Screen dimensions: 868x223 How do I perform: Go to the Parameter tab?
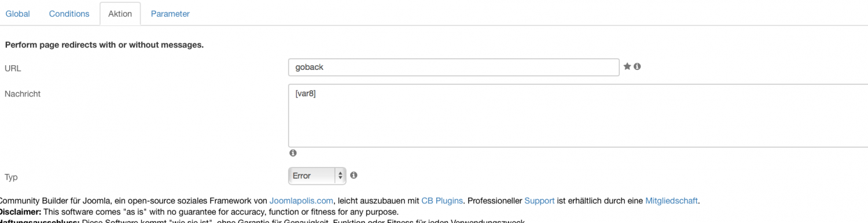[170, 13]
